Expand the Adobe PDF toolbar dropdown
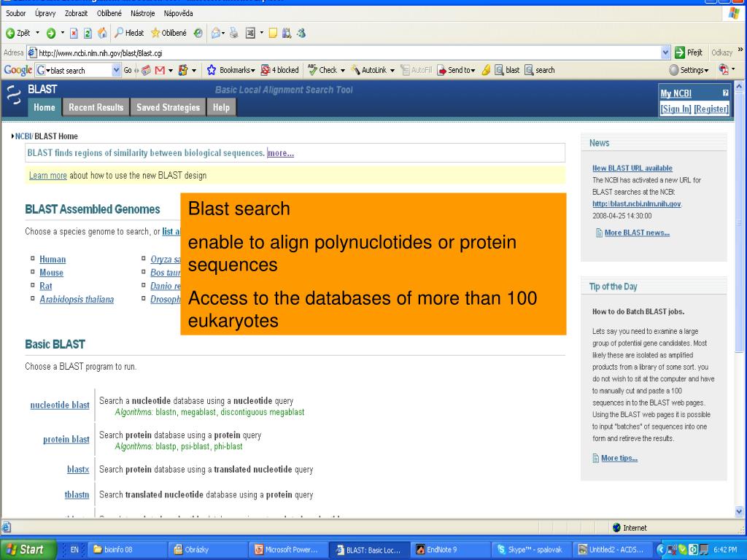Image resolution: width=747 pixels, height=560 pixels. pyautogui.click(x=733, y=69)
